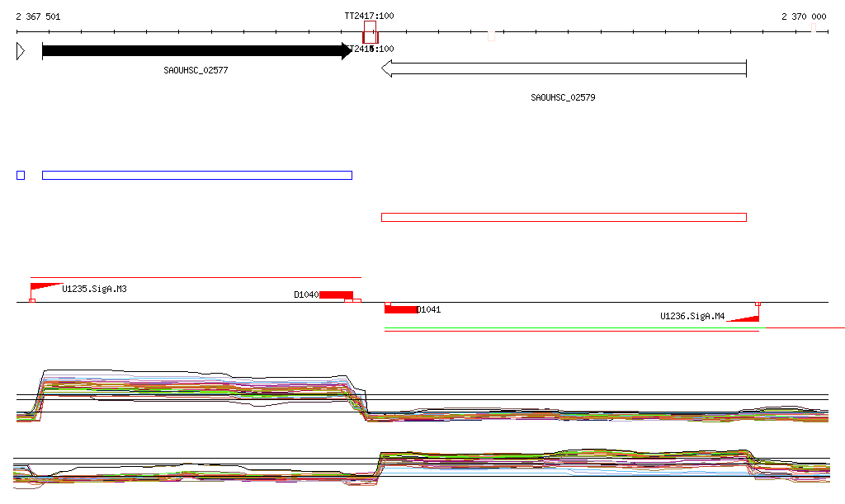Image resolution: width=845 pixels, height=504 pixels.
Task: Click the D1040 label
Action: pos(306,295)
